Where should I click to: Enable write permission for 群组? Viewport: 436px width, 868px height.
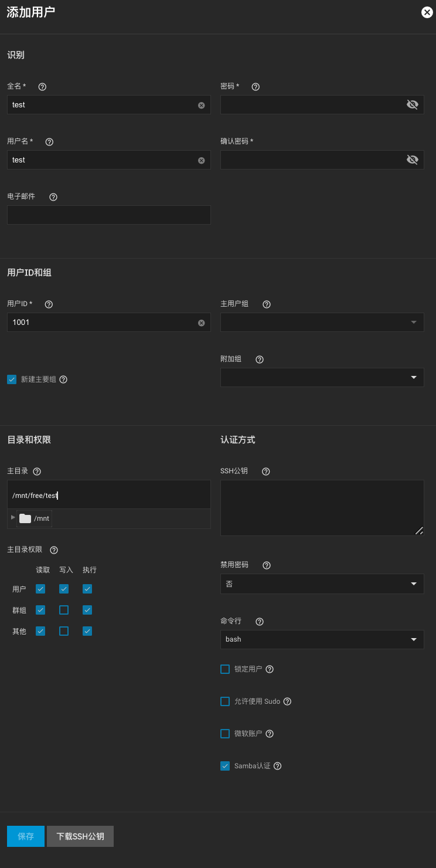[x=64, y=610]
